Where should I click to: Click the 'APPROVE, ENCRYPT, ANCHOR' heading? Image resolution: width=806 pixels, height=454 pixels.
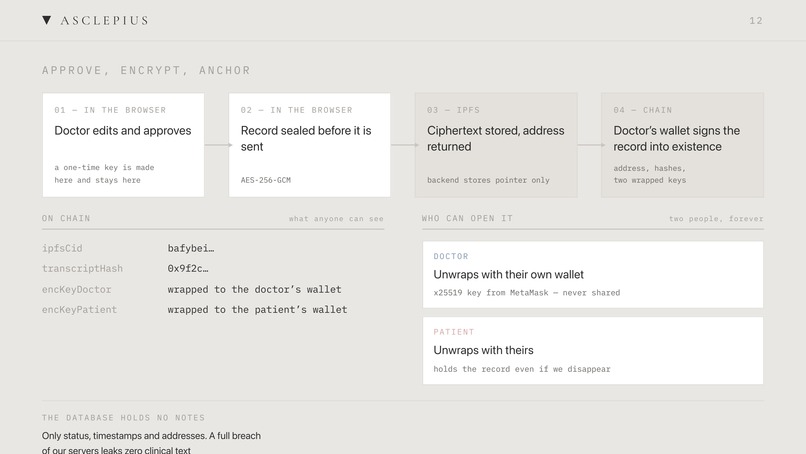pos(146,70)
